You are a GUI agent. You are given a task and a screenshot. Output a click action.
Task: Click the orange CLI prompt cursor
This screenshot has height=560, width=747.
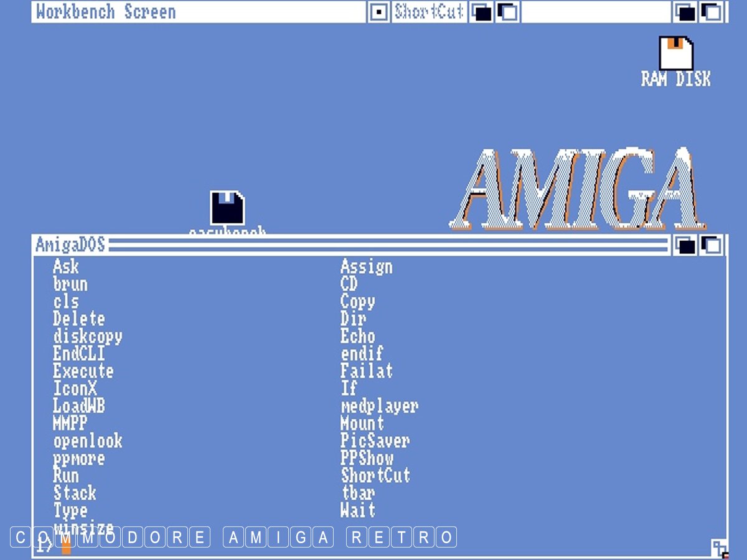pos(66,546)
